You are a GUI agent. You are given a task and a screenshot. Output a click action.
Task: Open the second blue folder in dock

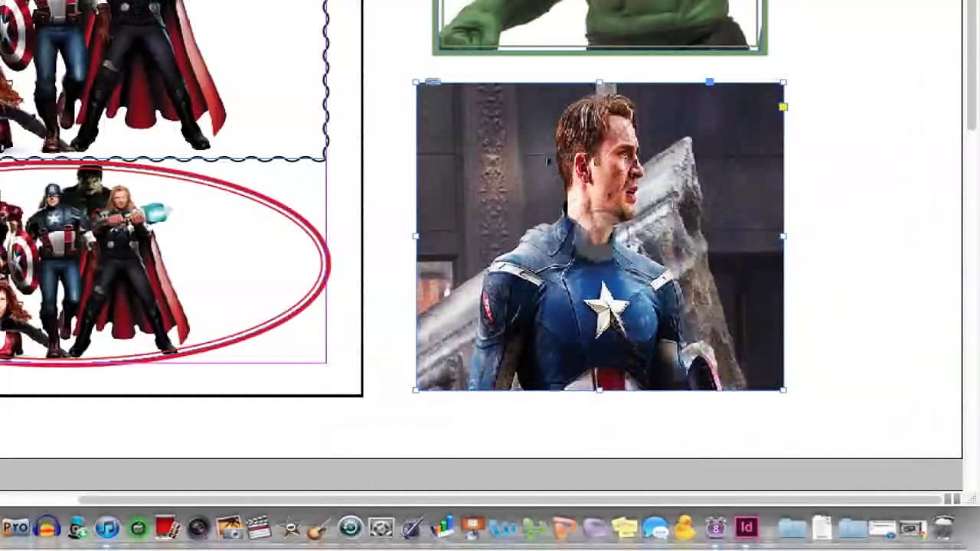tap(851, 528)
